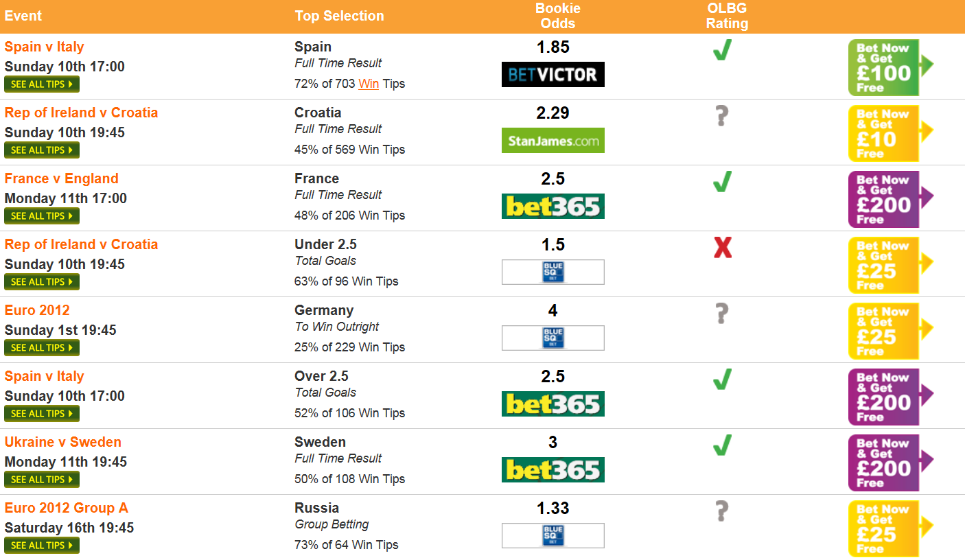Click bet365 logo in France v England row
This screenshot has height=560, width=965.
pos(553,206)
